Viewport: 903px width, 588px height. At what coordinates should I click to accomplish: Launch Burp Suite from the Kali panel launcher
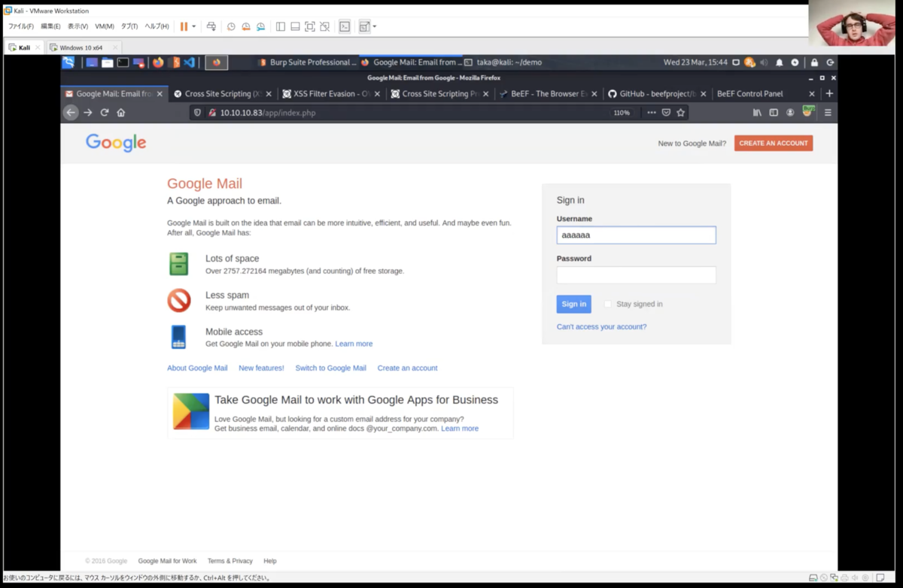coord(174,62)
